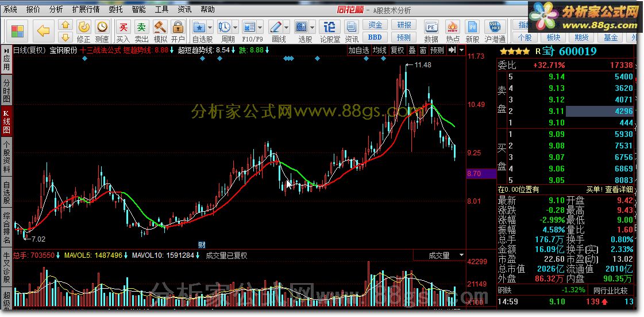Open the 论股堂 forum icon

pyautogui.click(x=330, y=31)
